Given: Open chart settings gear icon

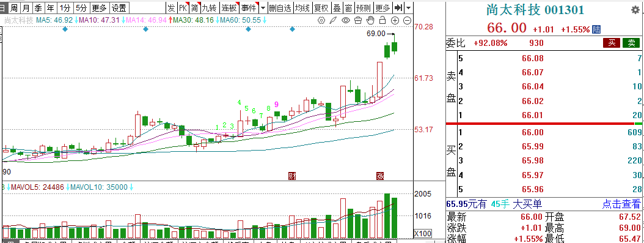Looking at the screenshot, I should click(x=321, y=20).
